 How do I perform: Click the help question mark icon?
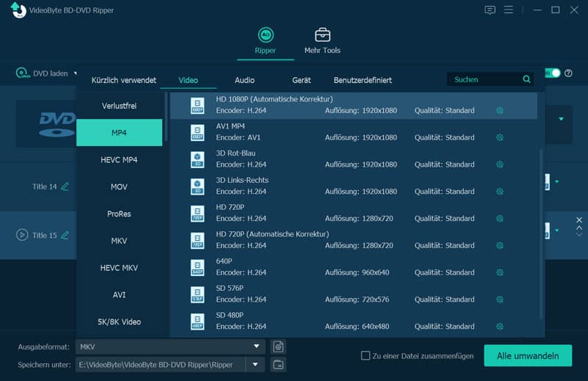coord(568,73)
